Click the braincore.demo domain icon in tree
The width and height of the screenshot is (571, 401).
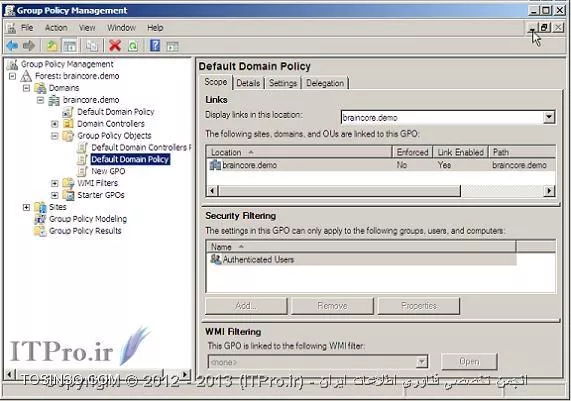54,100
